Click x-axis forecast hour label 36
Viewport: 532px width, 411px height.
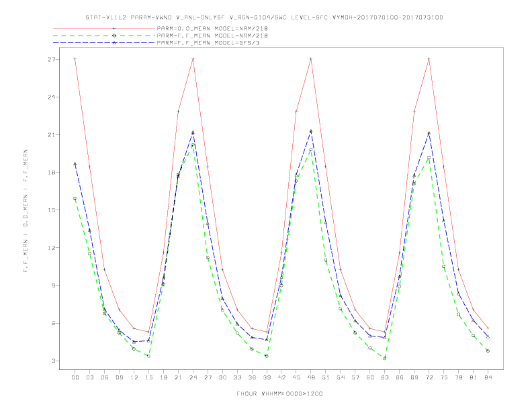click(x=252, y=377)
